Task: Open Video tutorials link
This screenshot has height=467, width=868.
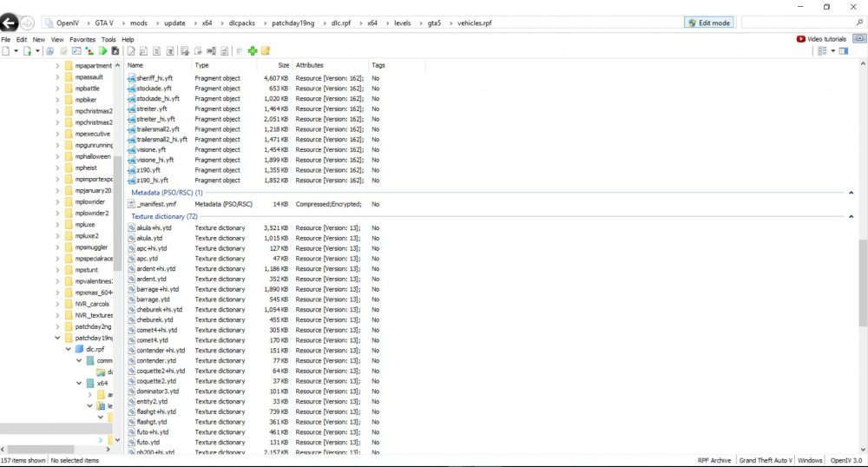Action: pos(826,39)
